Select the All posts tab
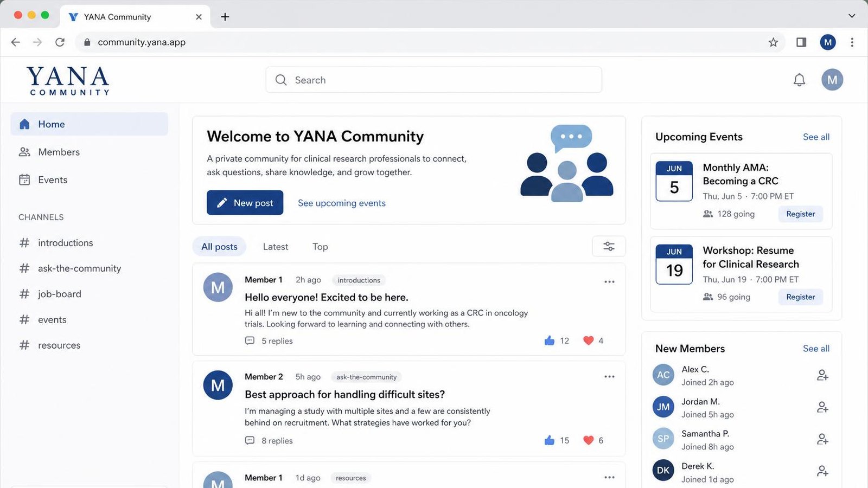 219,247
